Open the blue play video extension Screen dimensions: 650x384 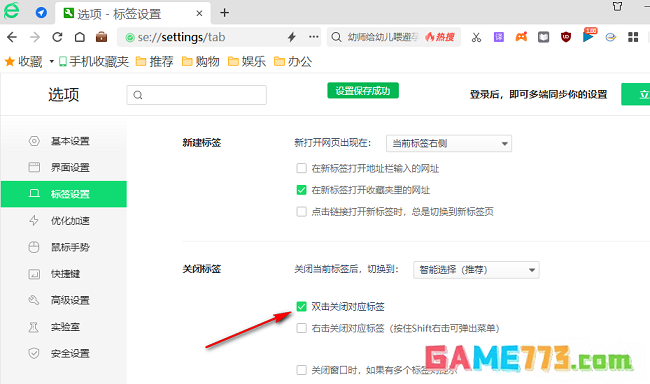(x=588, y=36)
